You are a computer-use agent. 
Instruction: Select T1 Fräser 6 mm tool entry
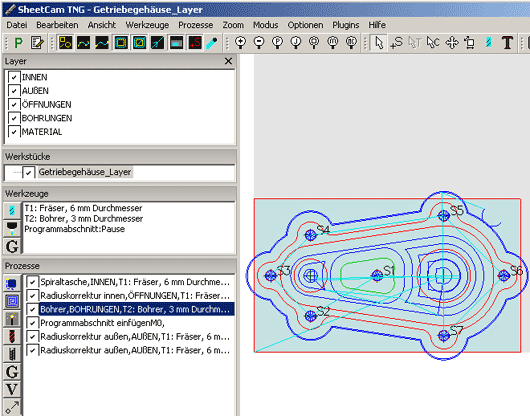[x=83, y=208]
